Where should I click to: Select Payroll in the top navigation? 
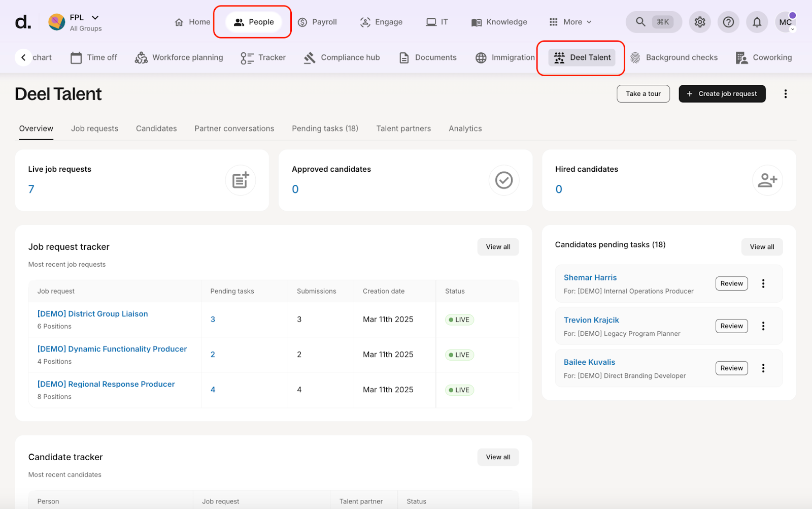pos(317,22)
